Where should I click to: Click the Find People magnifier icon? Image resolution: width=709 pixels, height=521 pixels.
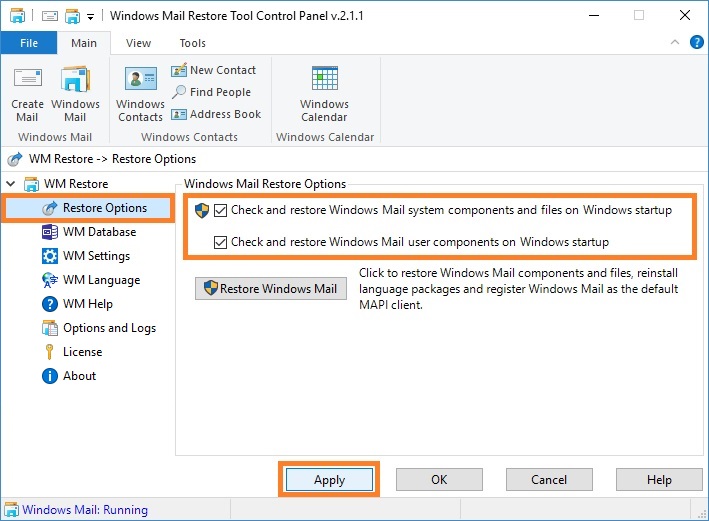179,92
